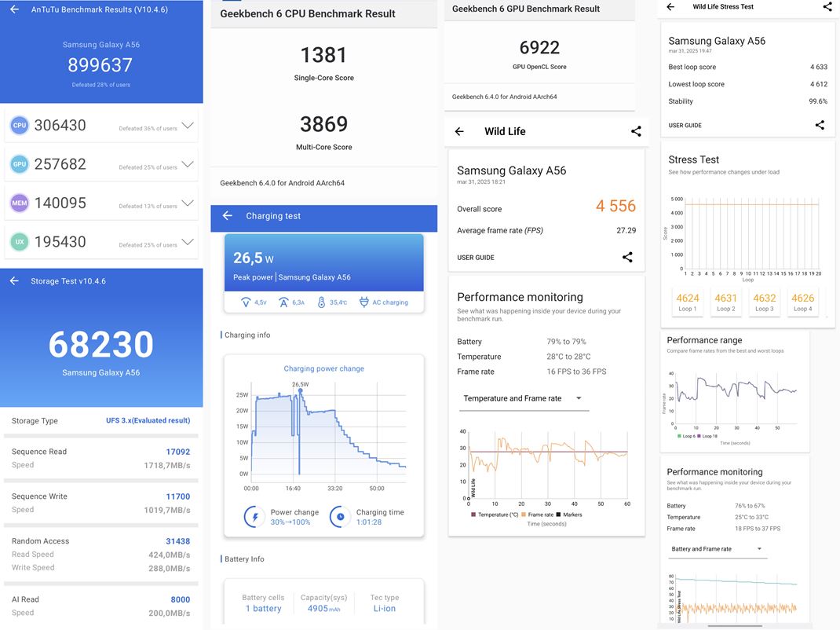Click the Loop 18 legend entry
The height and width of the screenshot is (630, 840).
pyautogui.click(x=707, y=436)
